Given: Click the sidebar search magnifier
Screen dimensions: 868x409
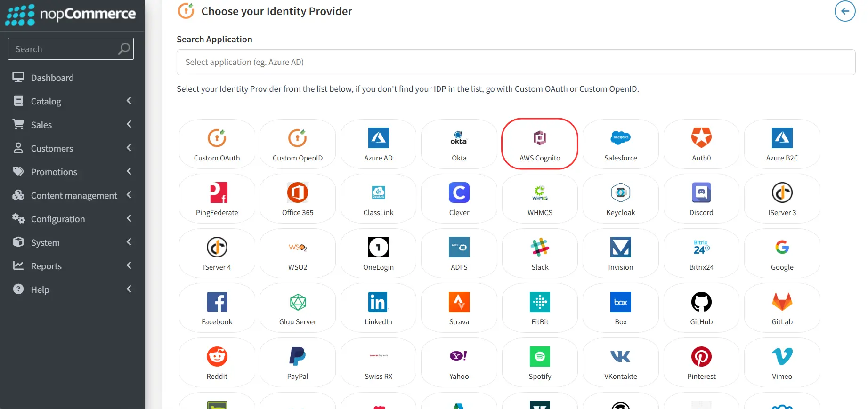Looking at the screenshot, I should click(123, 48).
